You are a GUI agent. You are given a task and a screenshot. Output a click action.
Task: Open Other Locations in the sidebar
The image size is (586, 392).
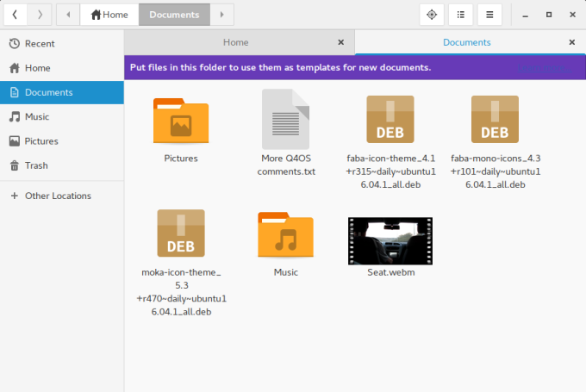pyautogui.click(x=62, y=196)
